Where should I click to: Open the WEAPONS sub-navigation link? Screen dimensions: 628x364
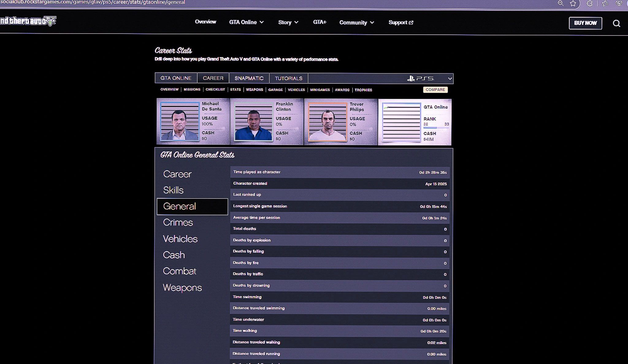click(x=254, y=90)
